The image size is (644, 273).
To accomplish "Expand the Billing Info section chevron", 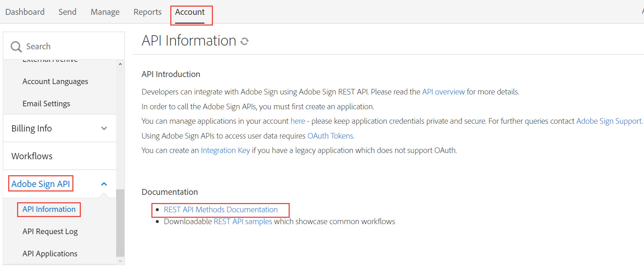I will [104, 128].
